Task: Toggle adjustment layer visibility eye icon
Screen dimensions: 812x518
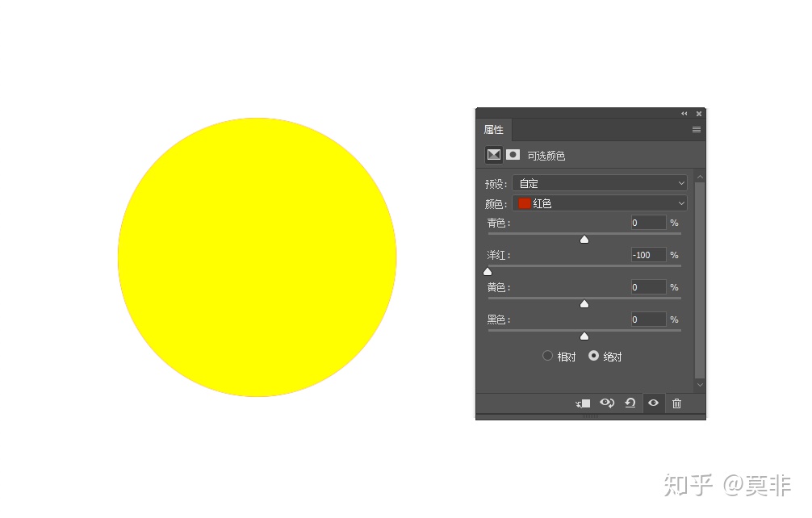Action: click(654, 403)
